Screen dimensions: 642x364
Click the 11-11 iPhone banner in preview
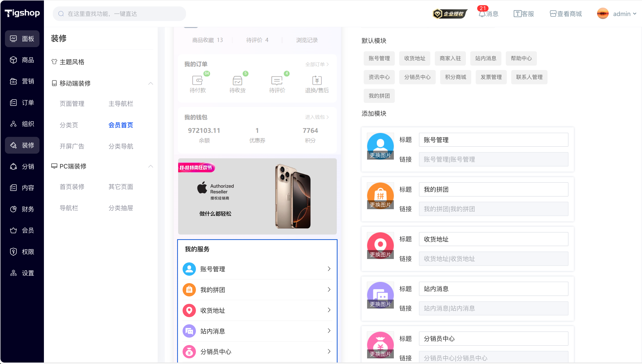257,196
